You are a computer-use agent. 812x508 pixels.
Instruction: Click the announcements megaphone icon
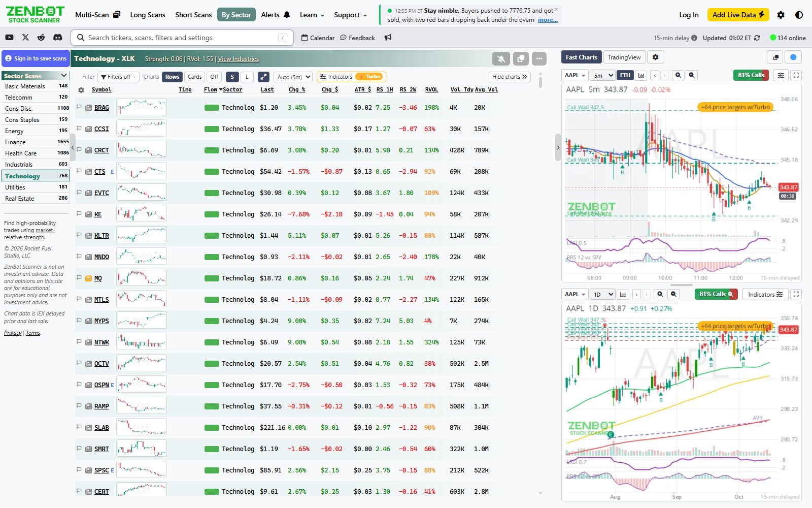tap(388, 38)
